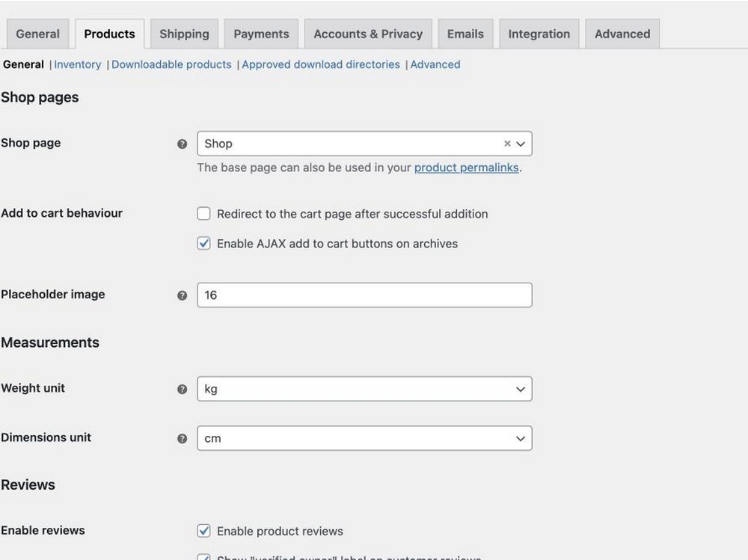
Task: Follow the product permalinks link
Action: tap(467, 167)
